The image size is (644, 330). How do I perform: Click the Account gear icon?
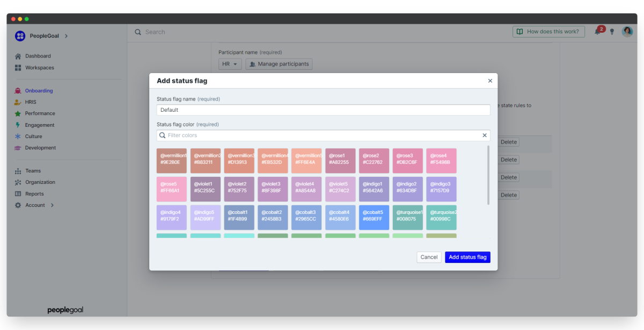(18, 205)
